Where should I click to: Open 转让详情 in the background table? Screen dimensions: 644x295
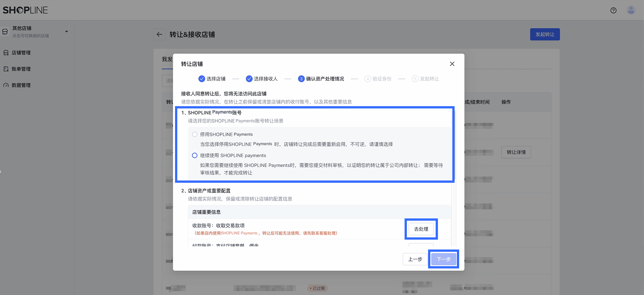tap(516, 152)
